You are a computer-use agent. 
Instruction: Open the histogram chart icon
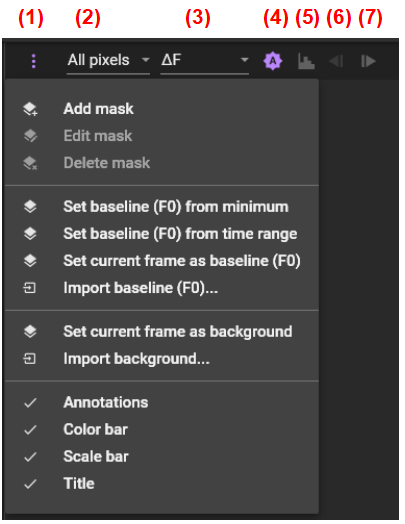pos(306,61)
